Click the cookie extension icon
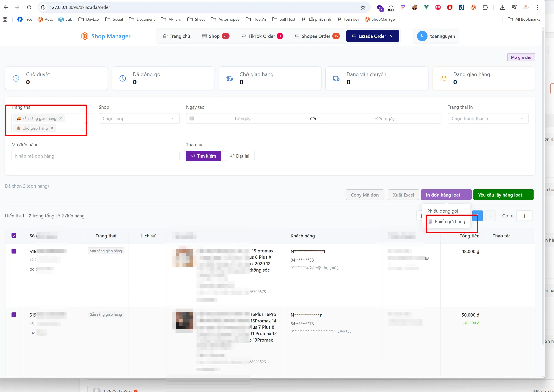Screen dimensions: 554x392 414,7
